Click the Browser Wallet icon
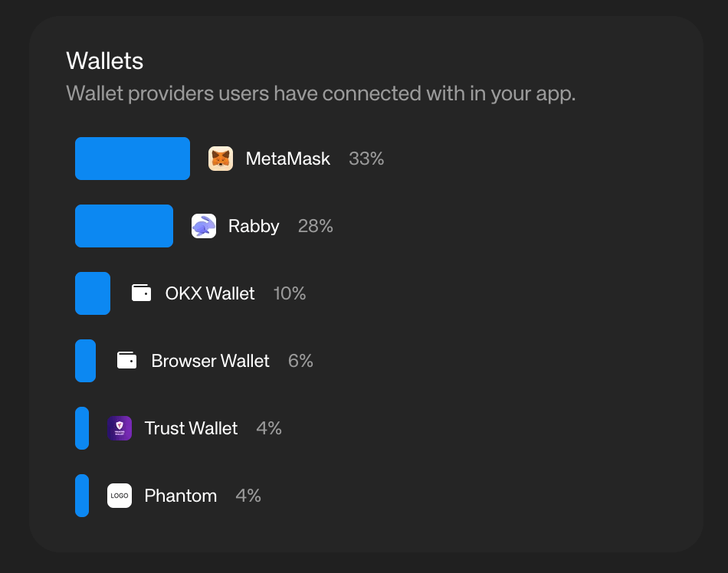Viewport: 728px width, 573px height. tap(127, 361)
